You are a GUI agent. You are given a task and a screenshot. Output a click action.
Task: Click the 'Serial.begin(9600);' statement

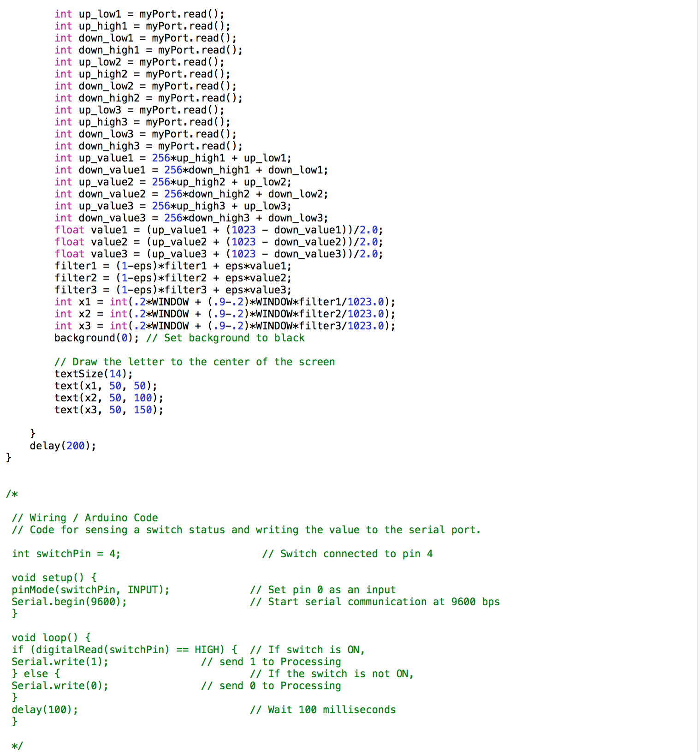coord(69,602)
